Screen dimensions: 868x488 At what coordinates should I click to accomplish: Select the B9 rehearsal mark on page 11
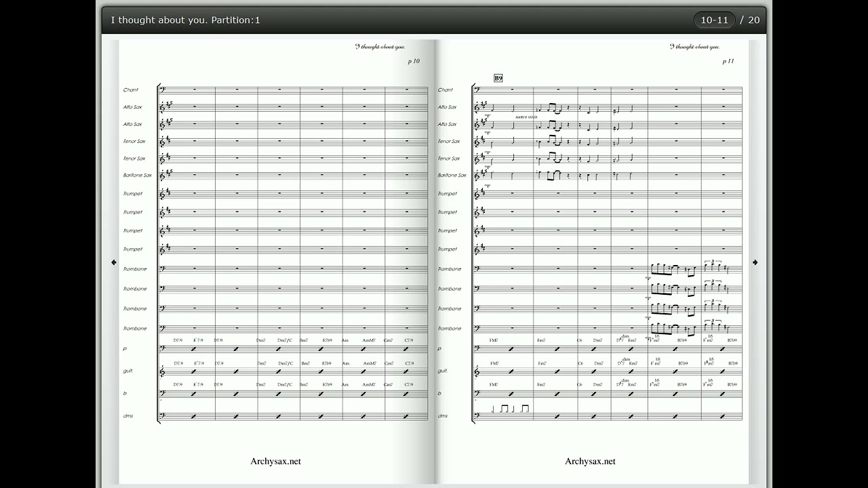click(x=498, y=78)
